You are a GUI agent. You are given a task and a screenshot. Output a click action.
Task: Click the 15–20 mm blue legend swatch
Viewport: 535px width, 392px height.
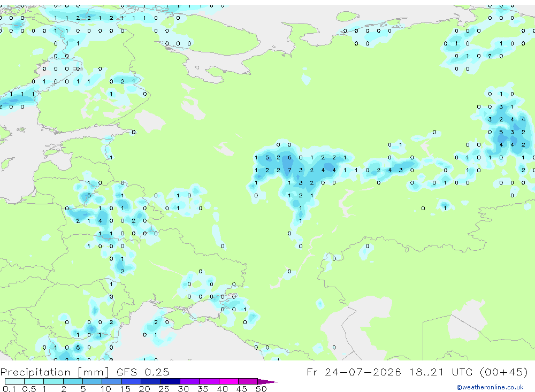coord(132,381)
